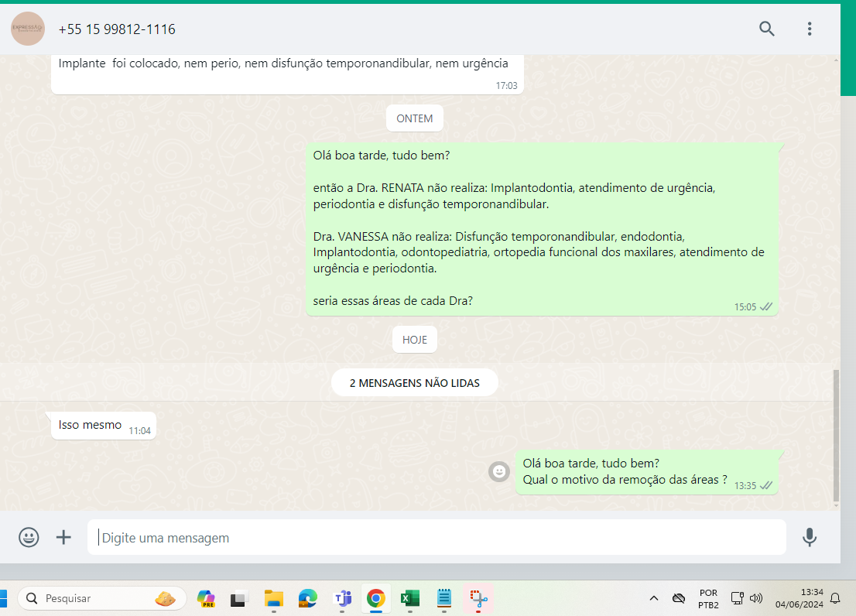Show hidden system tray icons
Viewport: 856px width, 616px height.
pos(653,598)
